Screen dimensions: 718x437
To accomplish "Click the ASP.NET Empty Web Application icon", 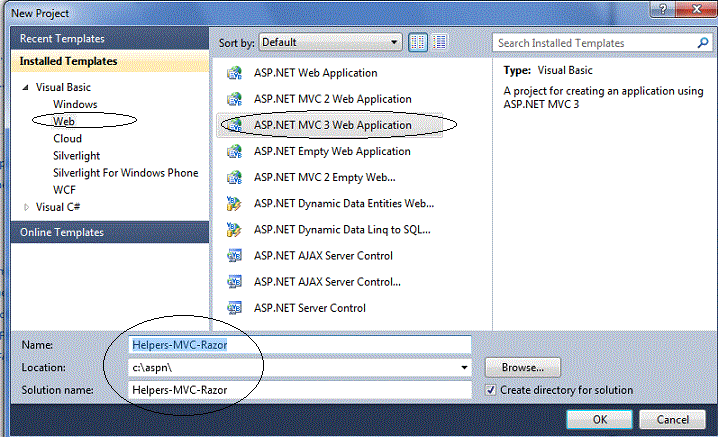I will tap(234, 151).
